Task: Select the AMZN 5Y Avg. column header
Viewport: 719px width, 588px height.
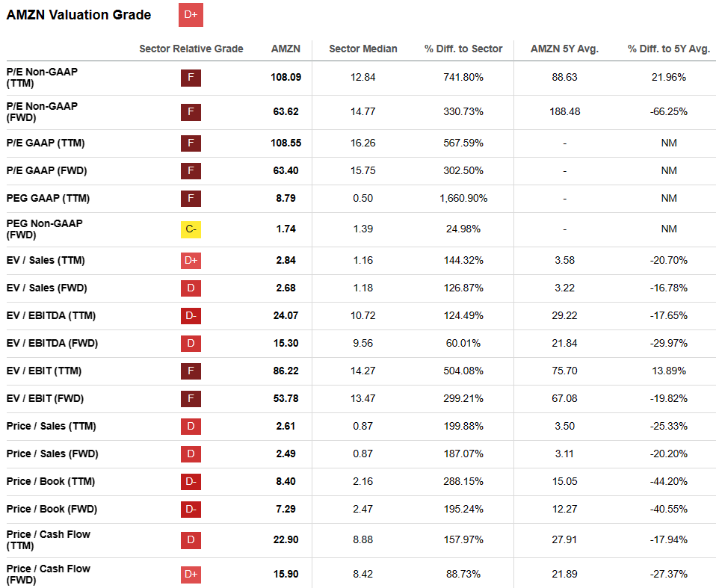Action: tap(564, 49)
